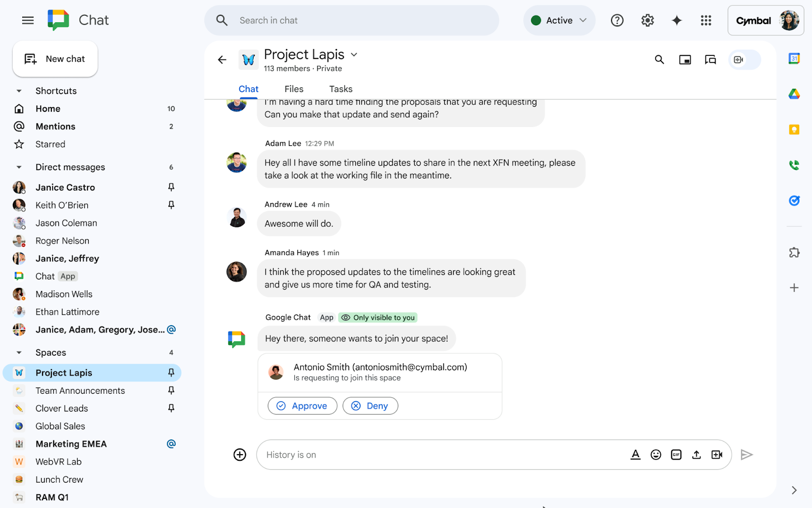Click Amanda Hayes' avatar in the conversation
This screenshot has height=508, width=812.
[x=236, y=272]
